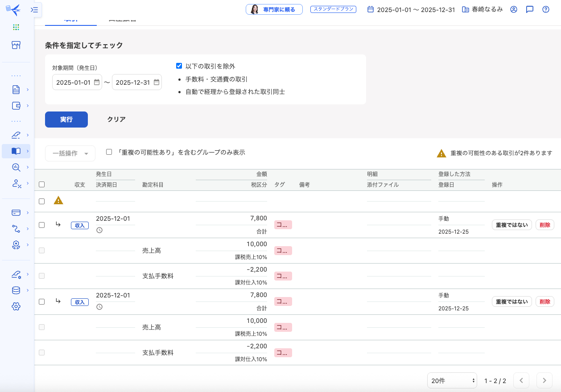Open the green apps grid icon
The height and width of the screenshot is (392, 561).
(16, 27)
